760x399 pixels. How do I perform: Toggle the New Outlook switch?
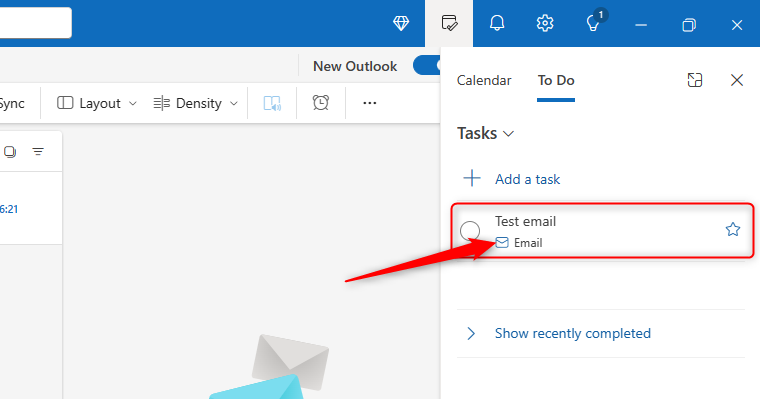[x=428, y=65]
